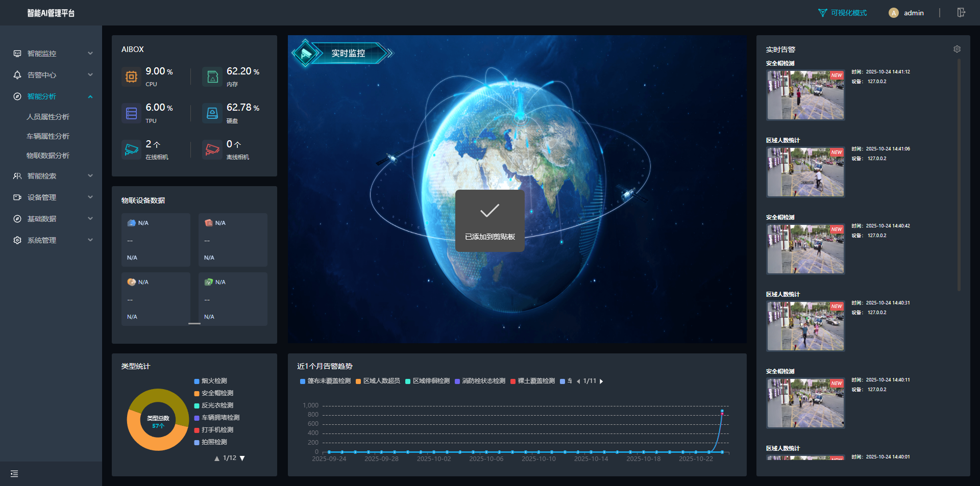Click the CPU usage chip icon
980x486 pixels.
tap(131, 76)
